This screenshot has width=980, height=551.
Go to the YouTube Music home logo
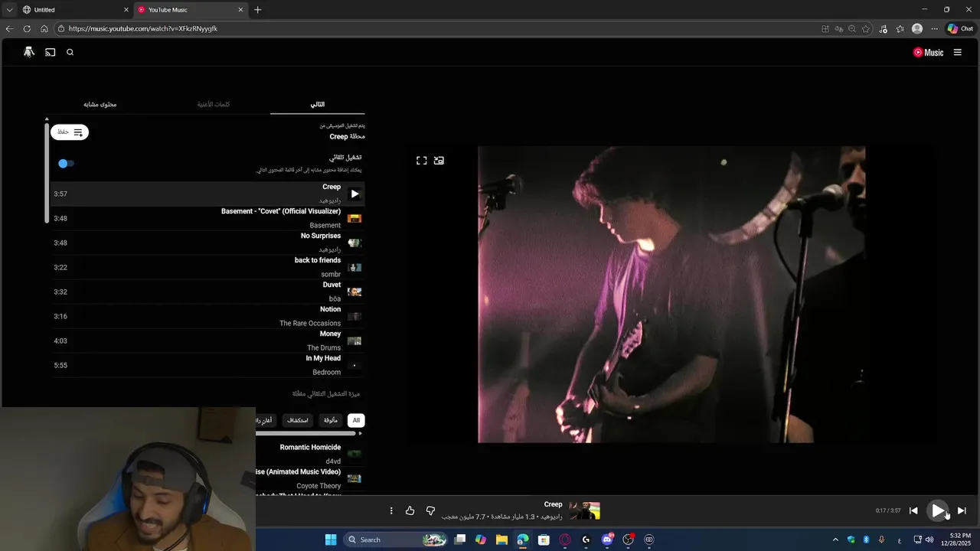928,53
